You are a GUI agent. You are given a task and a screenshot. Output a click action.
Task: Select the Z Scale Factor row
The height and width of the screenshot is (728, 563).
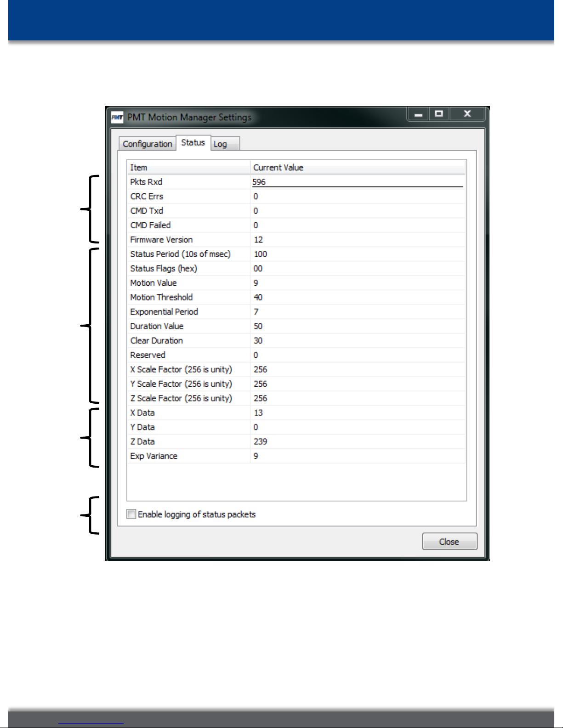pos(296,398)
